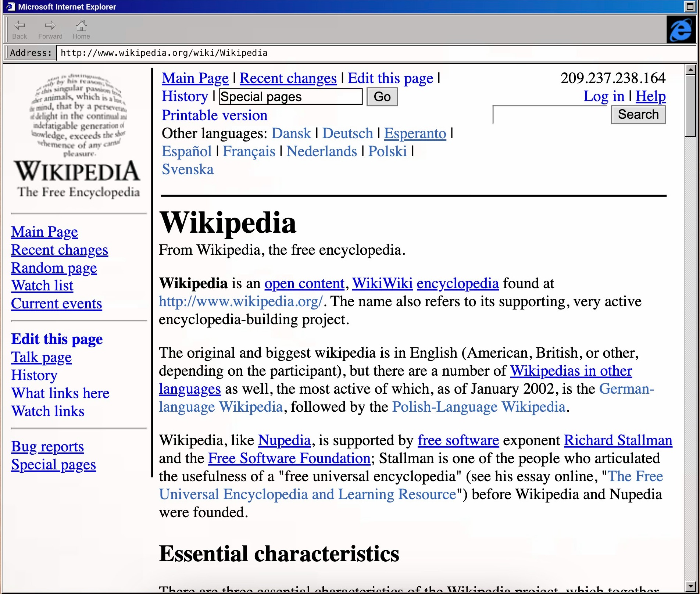
Task: Open Recent changes in the sidebar
Action: tap(60, 250)
